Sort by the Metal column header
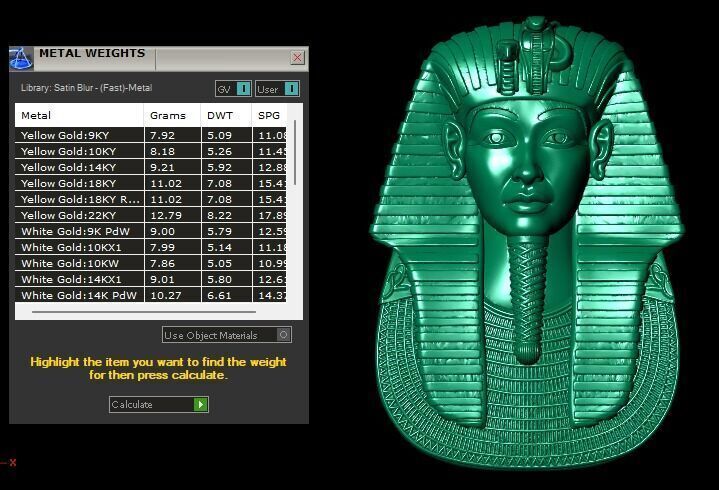Image resolution: width=719 pixels, height=490 pixels. tap(79, 116)
